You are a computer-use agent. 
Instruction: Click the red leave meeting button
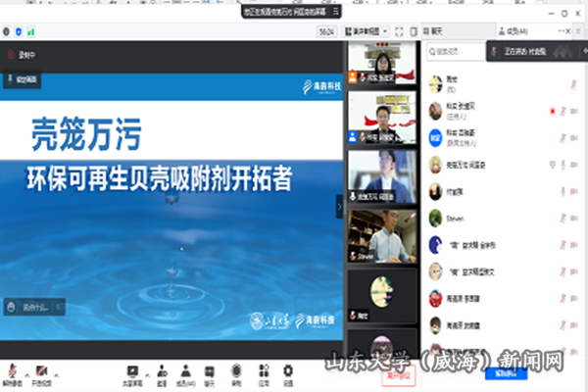pyautogui.click(x=399, y=375)
